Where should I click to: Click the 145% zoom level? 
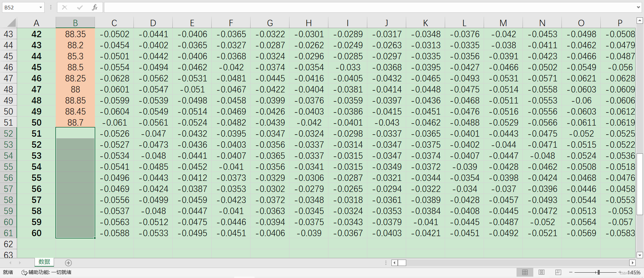click(x=634, y=273)
